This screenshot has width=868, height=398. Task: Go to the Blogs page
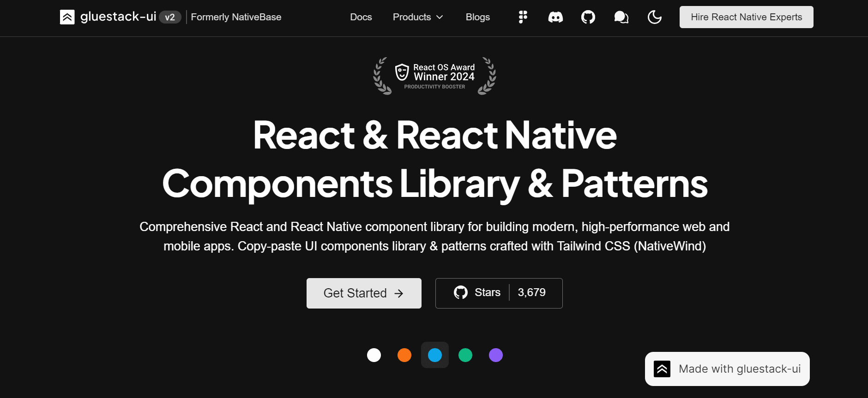click(477, 17)
